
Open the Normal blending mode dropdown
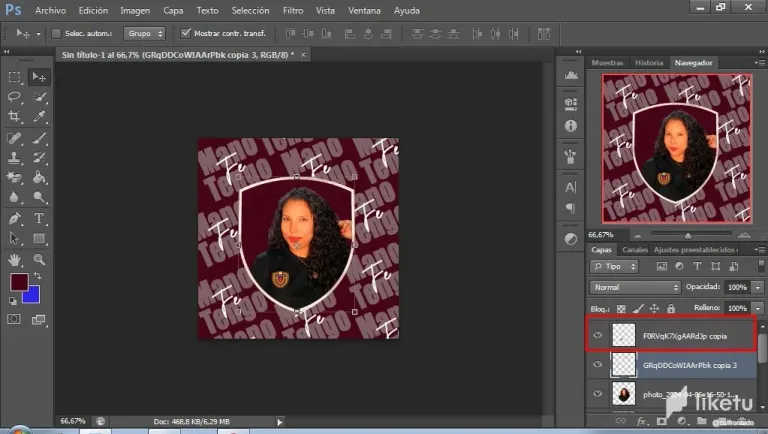635,288
